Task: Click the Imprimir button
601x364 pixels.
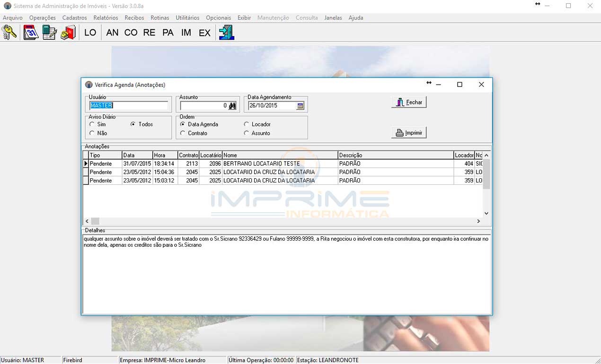Action: (409, 133)
